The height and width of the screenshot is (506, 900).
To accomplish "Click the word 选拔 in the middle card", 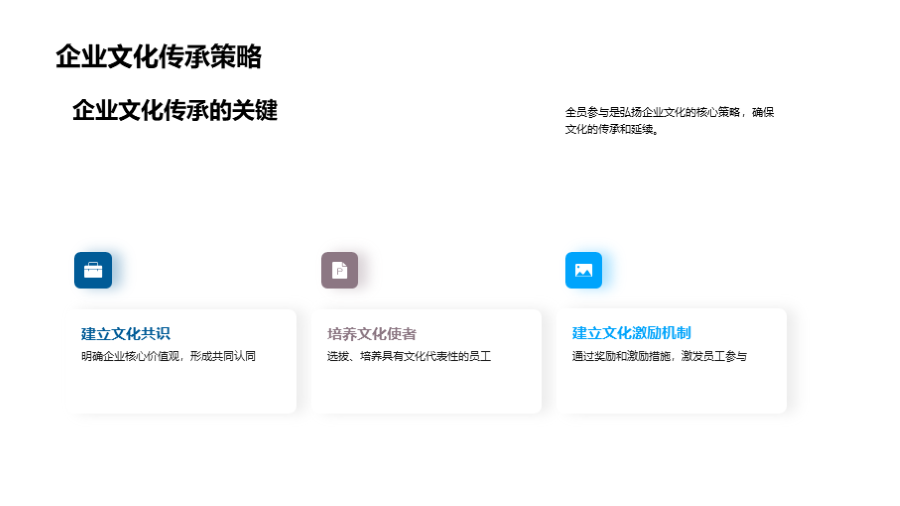I will pyautogui.click(x=338, y=356).
